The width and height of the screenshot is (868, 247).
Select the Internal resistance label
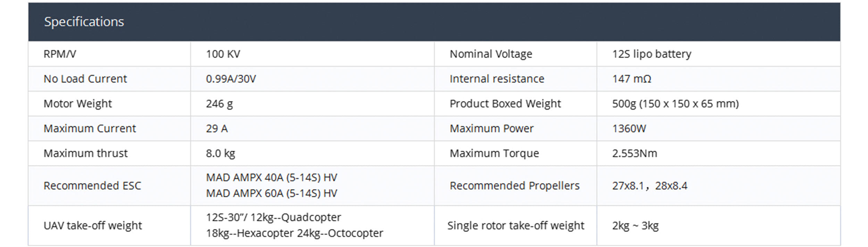(x=497, y=79)
